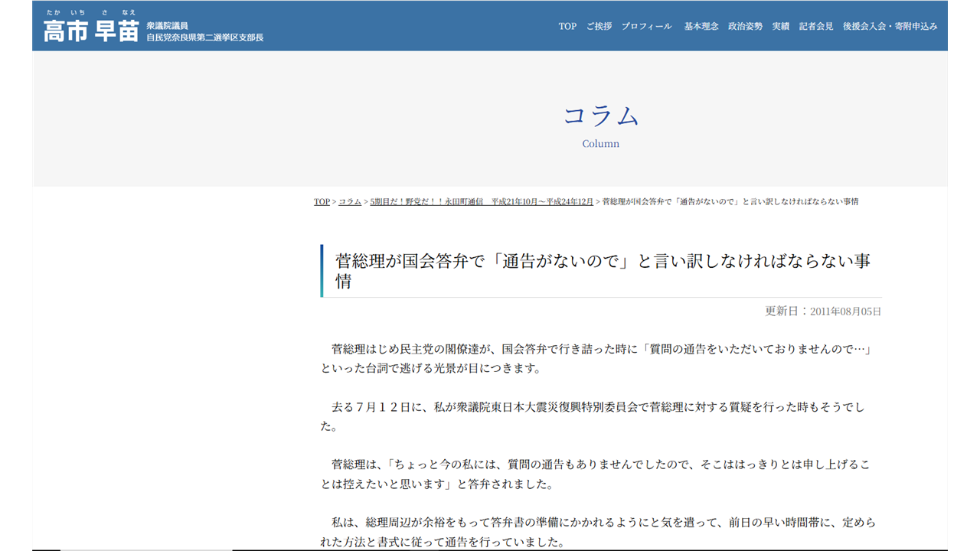View the 記者会見 page

coord(816,26)
